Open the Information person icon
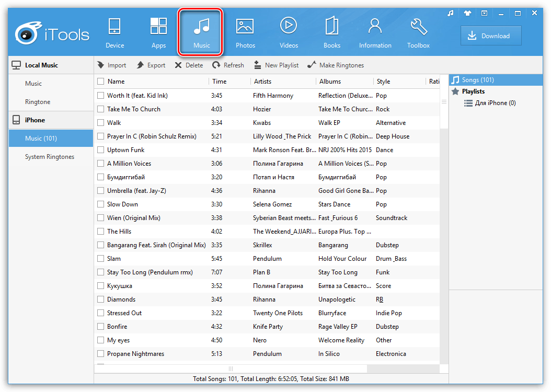 375,27
